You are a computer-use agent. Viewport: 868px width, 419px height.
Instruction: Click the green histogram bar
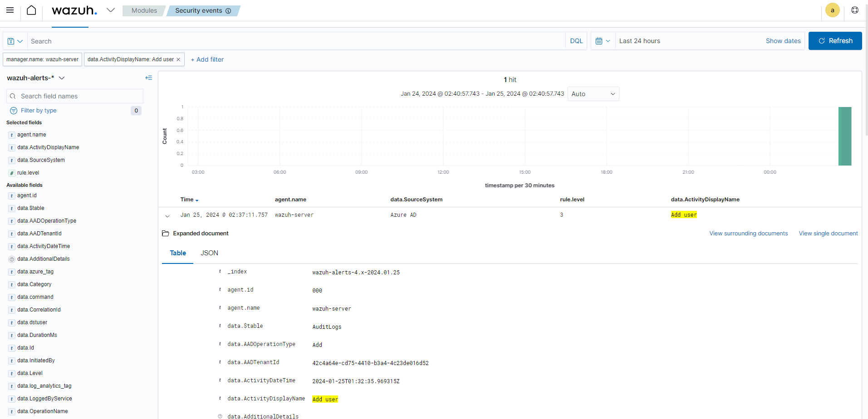844,136
